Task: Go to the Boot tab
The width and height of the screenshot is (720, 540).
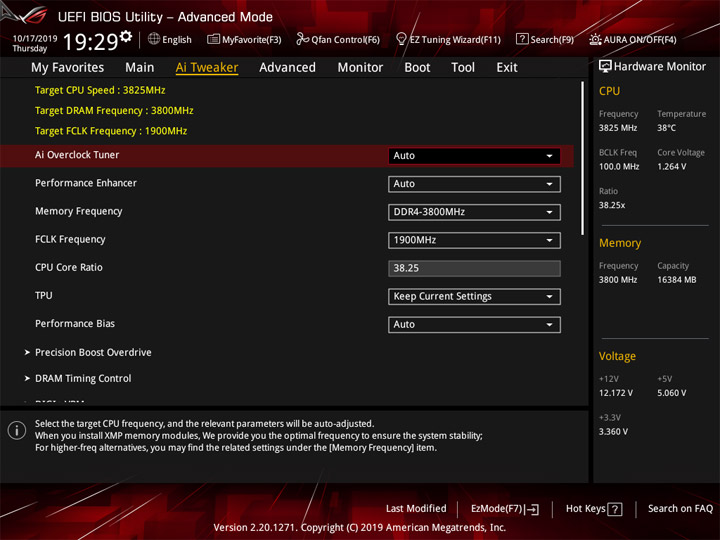Action: [x=417, y=68]
